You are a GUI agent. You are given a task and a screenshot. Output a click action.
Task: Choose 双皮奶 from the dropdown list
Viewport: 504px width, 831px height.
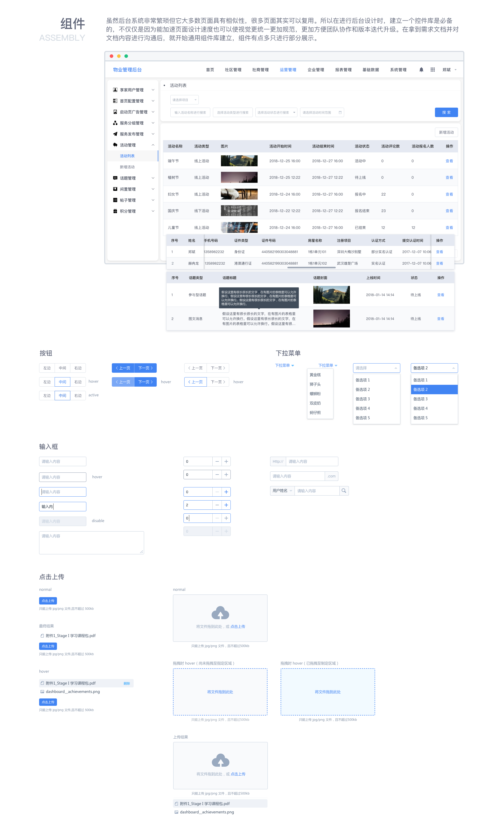coord(320,403)
